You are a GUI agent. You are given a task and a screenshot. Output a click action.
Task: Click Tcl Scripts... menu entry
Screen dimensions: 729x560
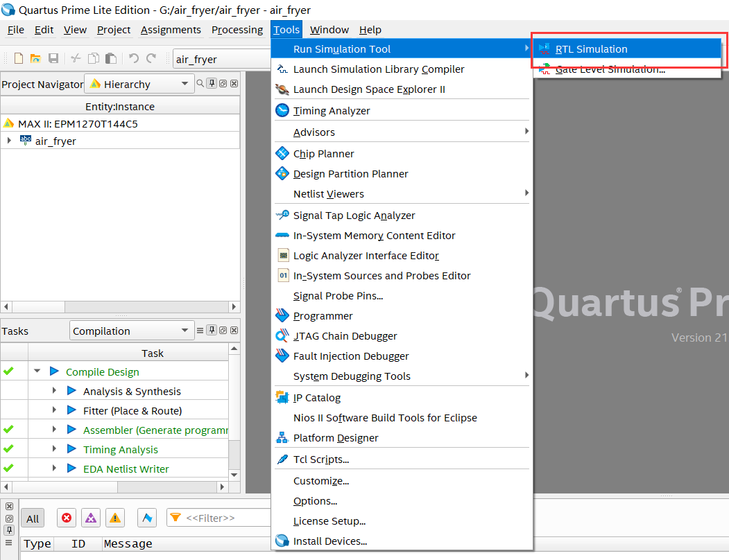click(402, 459)
